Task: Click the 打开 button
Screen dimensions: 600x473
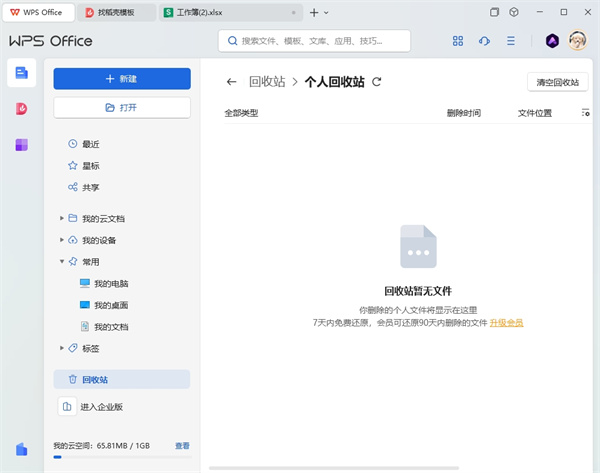Action: pyautogui.click(x=122, y=108)
